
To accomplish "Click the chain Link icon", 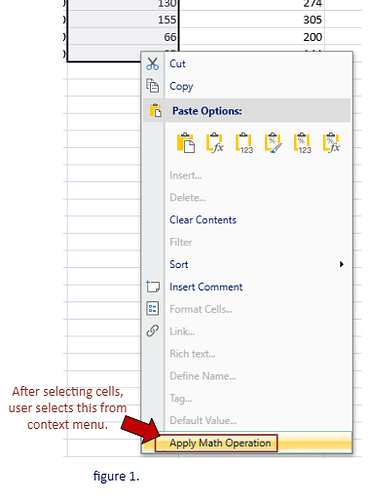I will (153, 331).
